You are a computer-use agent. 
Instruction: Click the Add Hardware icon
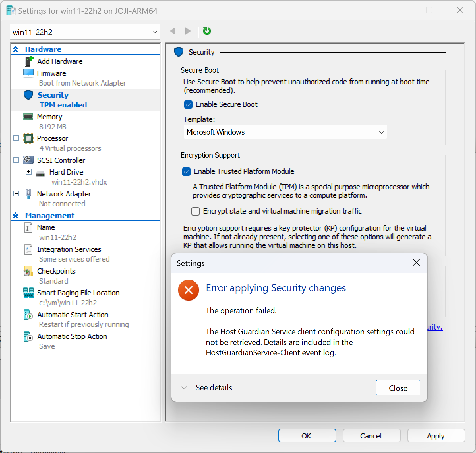tap(29, 61)
